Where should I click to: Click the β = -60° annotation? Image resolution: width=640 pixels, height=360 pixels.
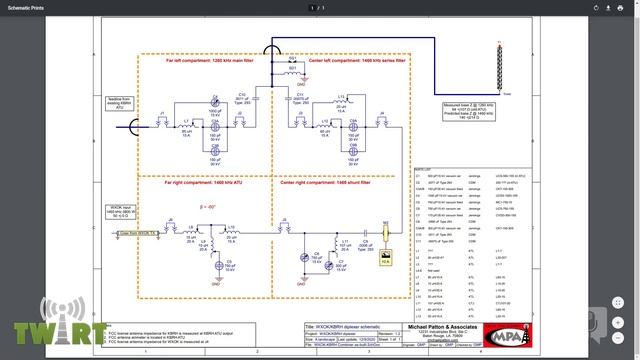(x=208, y=207)
